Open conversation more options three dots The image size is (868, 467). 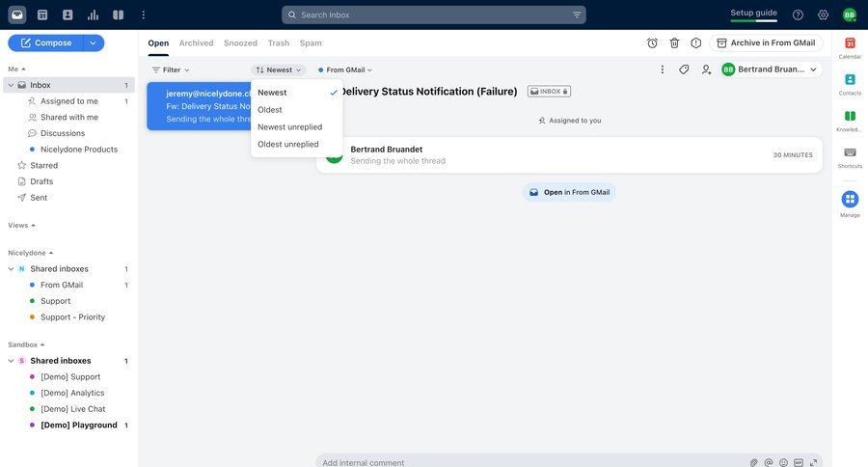pos(662,69)
